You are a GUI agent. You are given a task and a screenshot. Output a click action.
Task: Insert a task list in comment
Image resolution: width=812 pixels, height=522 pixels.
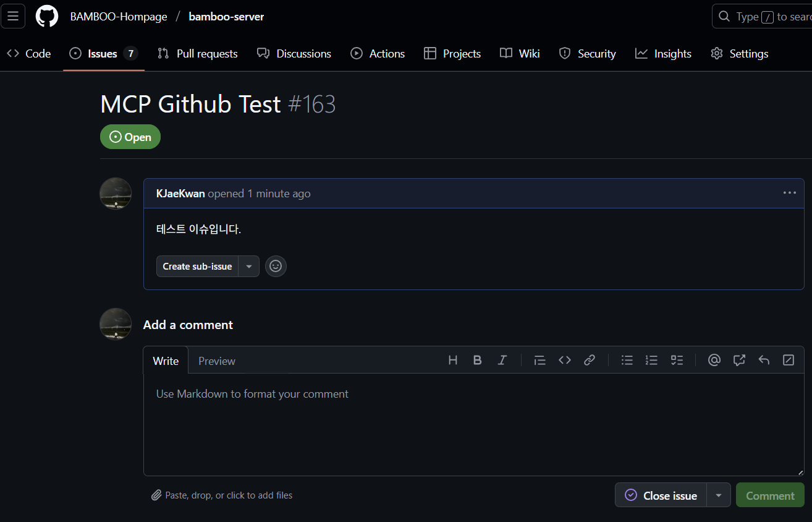click(677, 360)
